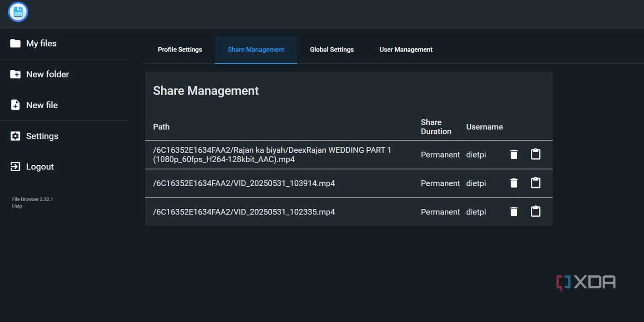Open the DeexRajan WEDDING PART 1 path
Viewport: 644px width, 322px height.
click(x=272, y=154)
